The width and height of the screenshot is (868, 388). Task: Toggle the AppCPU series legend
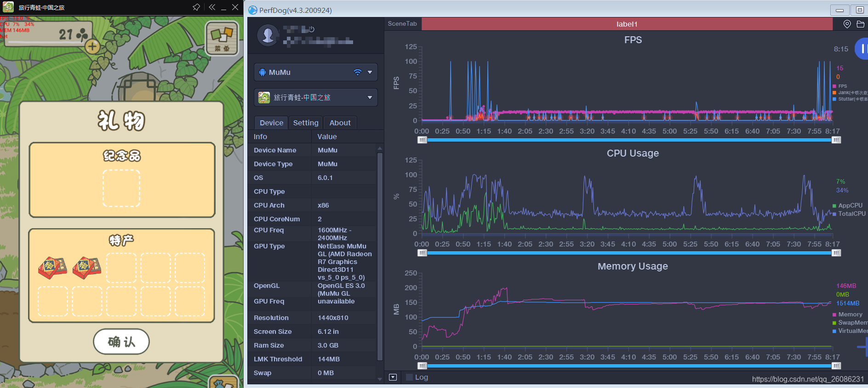click(847, 206)
